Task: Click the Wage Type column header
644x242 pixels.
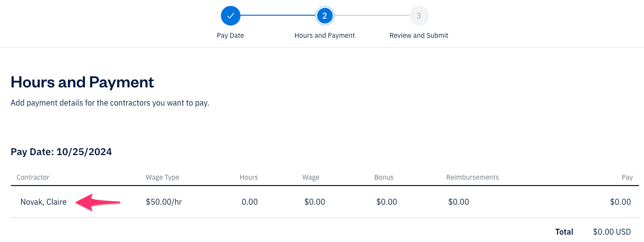Action: [162, 177]
